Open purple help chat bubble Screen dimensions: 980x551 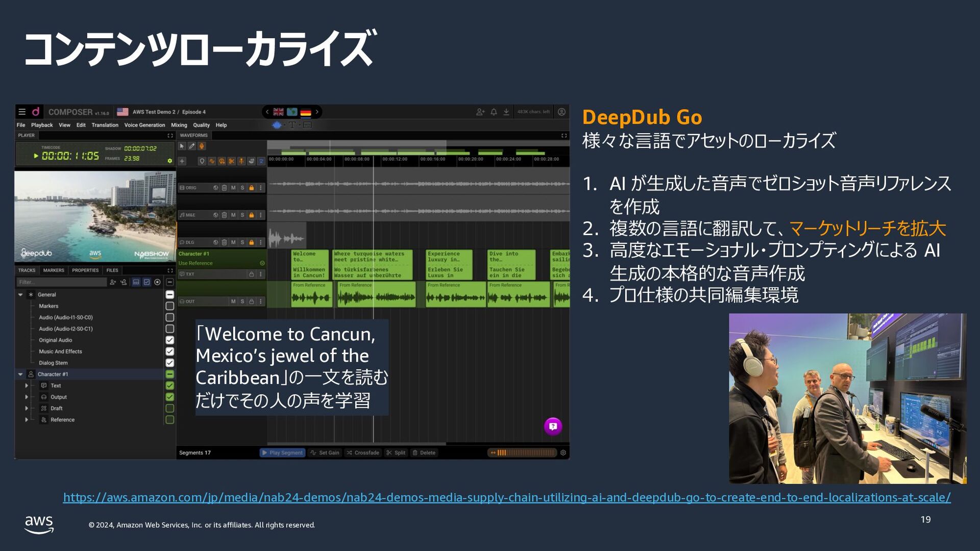coord(553,426)
